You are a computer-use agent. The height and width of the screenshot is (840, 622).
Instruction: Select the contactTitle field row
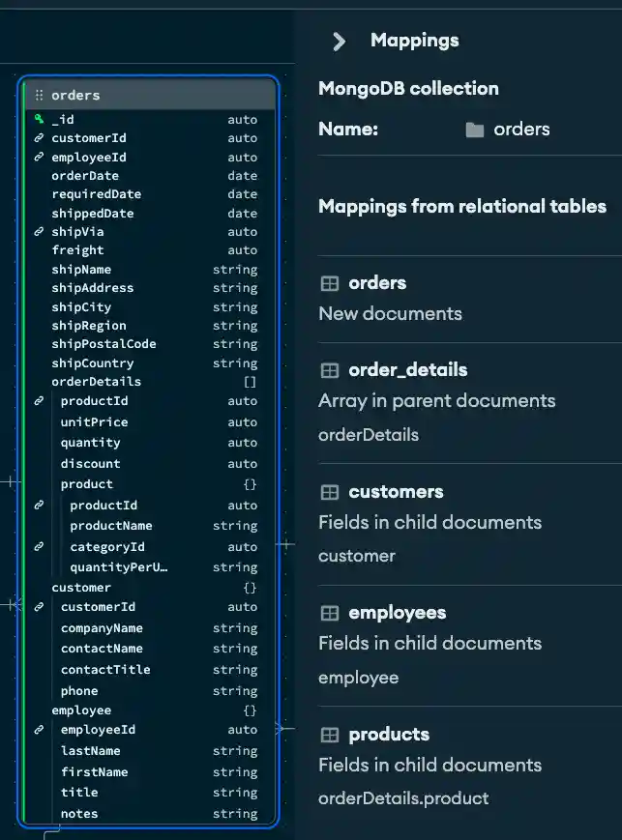pyautogui.click(x=150, y=670)
